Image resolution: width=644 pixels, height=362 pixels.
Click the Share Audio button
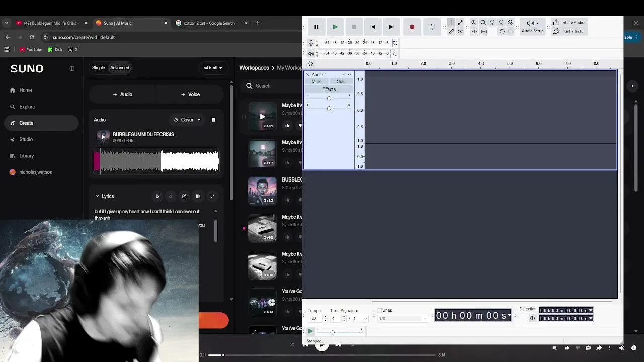[569, 23]
